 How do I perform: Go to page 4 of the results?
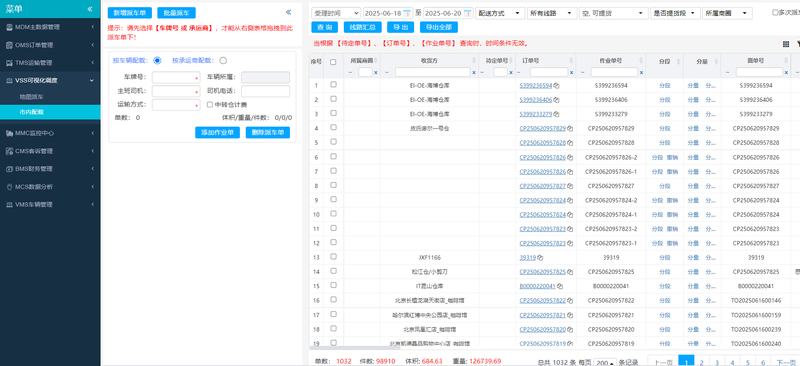732,361
